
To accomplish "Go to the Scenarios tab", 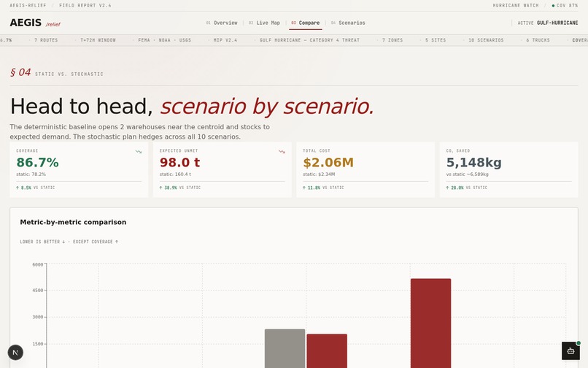I will 348,23.
